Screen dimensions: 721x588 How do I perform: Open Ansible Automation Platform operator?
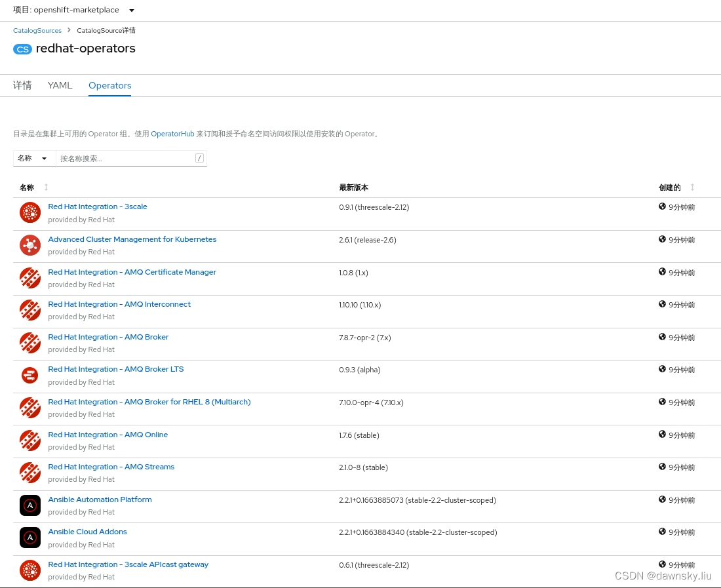pos(100,500)
